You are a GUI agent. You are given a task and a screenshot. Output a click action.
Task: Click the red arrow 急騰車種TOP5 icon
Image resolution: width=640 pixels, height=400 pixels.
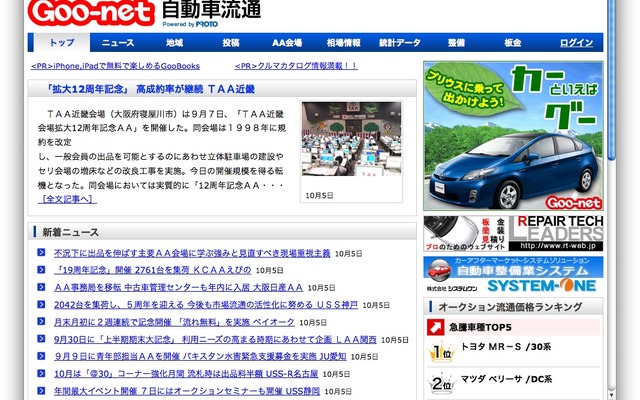coord(436,327)
